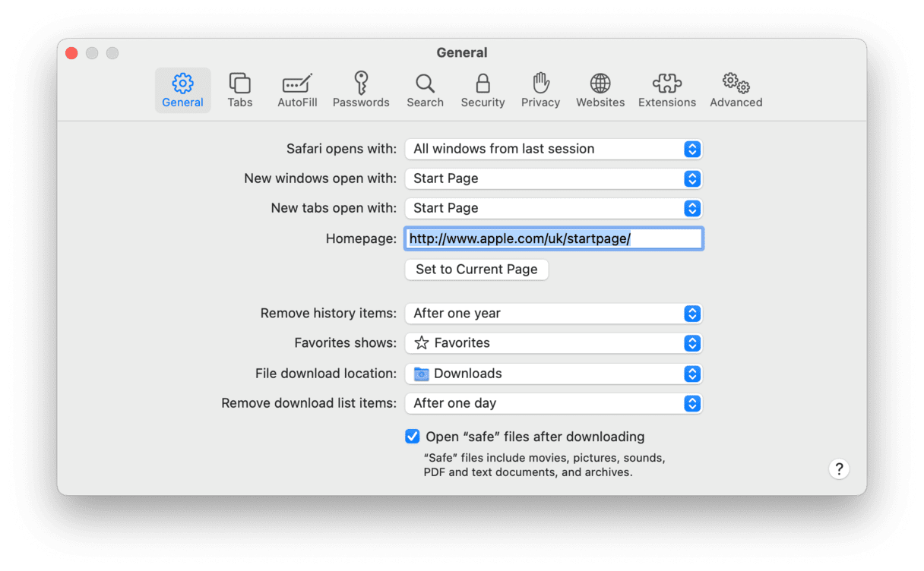This screenshot has width=924, height=571.
Task: Click the help question mark button
Action: (x=838, y=468)
